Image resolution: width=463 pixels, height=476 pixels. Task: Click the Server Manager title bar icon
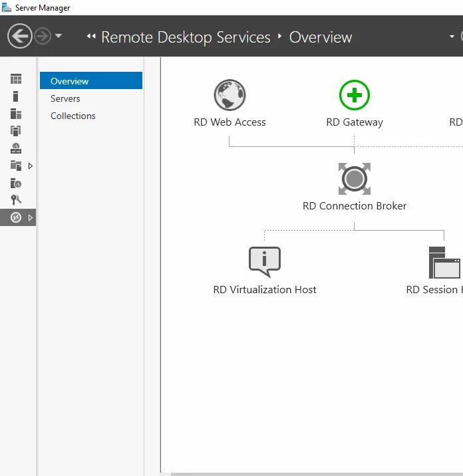[x=7, y=7]
